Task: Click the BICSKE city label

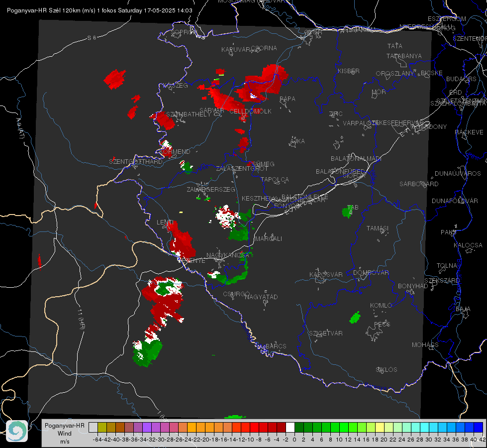Action: [x=432, y=73]
